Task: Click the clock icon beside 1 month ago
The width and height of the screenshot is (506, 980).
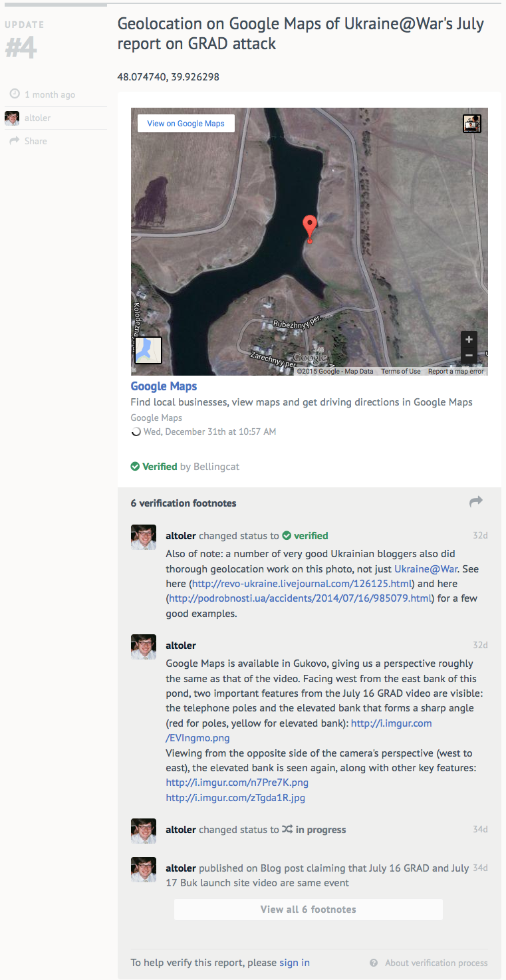Action: (15, 94)
